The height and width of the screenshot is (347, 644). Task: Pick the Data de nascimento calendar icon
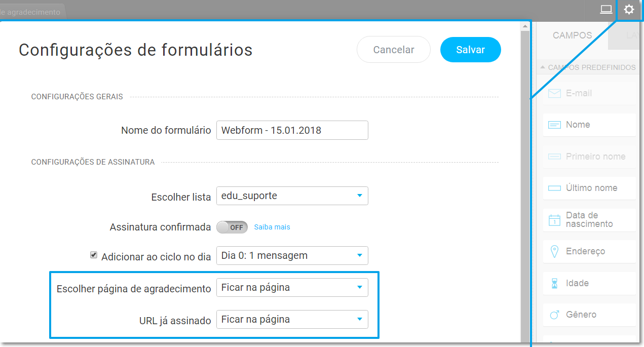pyautogui.click(x=554, y=220)
